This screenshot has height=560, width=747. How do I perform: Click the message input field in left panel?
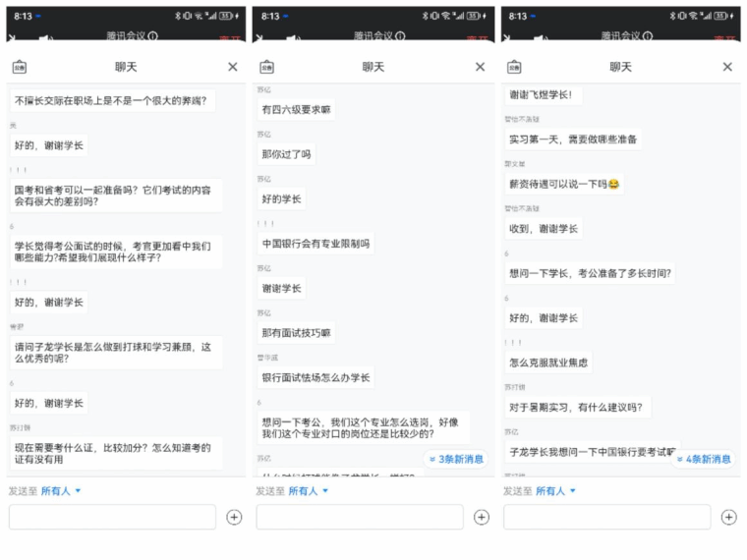pos(112,517)
